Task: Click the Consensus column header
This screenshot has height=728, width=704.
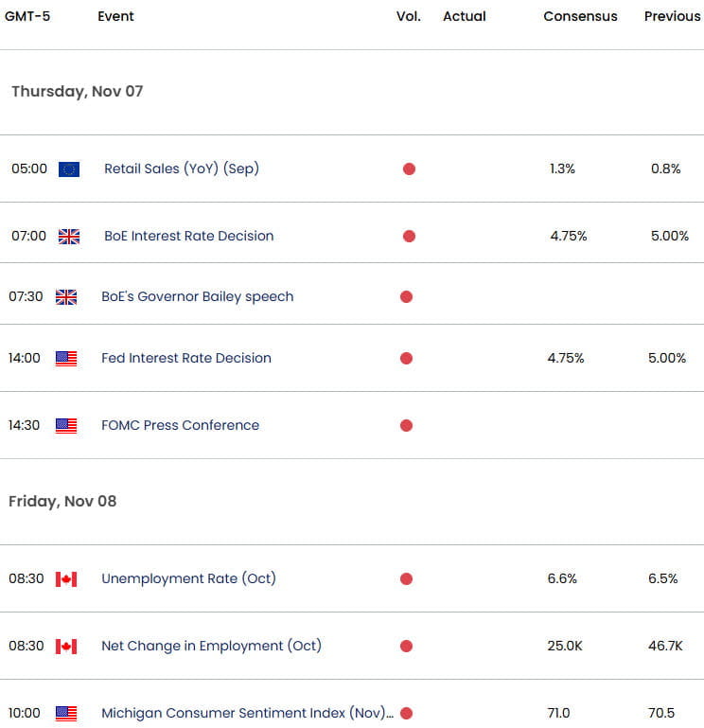Action: click(x=580, y=16)
